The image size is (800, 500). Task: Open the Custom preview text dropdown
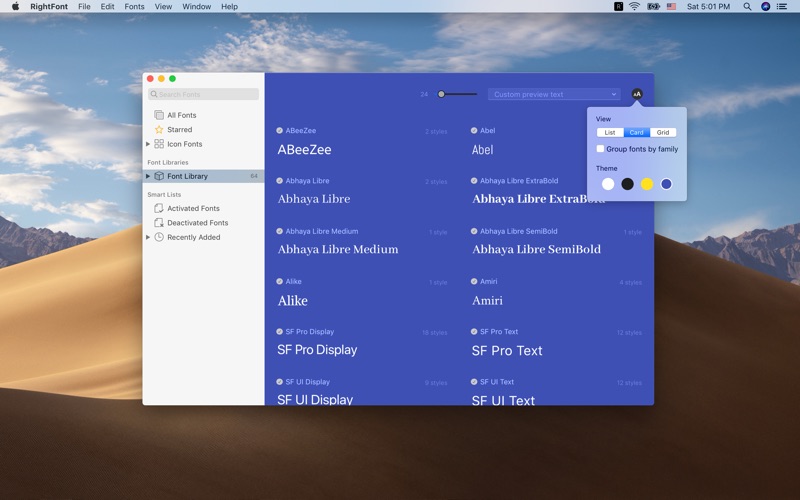click(x=554, y=94)
